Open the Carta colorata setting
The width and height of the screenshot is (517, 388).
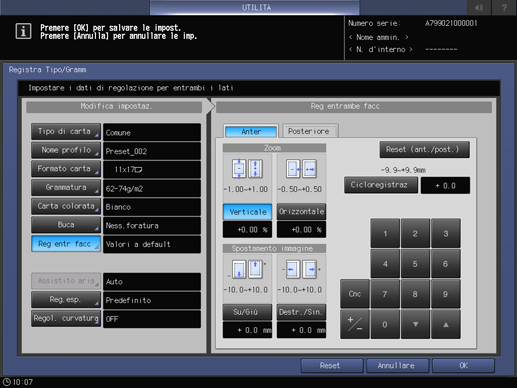66,206
